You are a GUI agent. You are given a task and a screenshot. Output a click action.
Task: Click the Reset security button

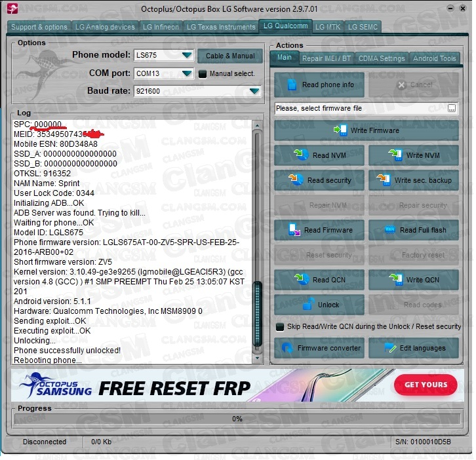coord(319,255)
